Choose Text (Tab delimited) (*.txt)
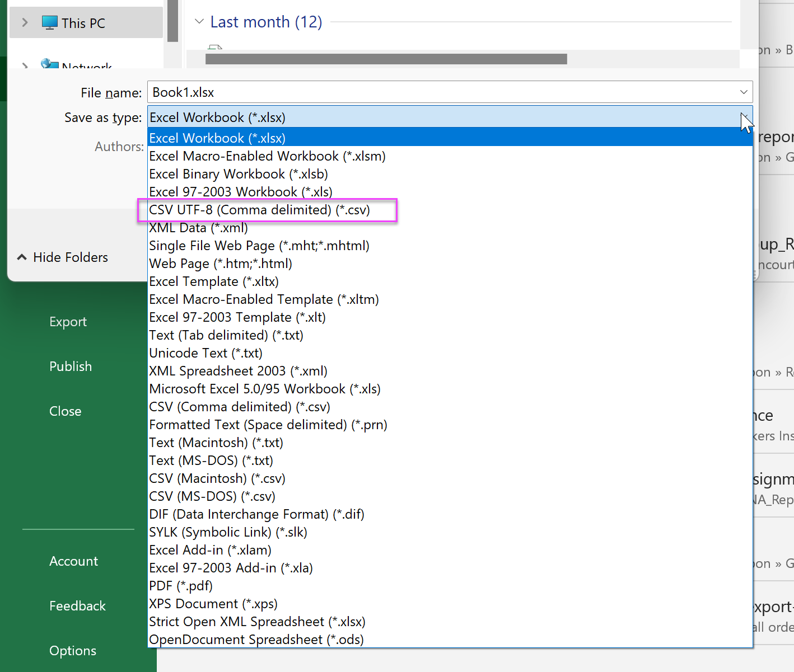 pyautogui.click(x=226, y=335)
